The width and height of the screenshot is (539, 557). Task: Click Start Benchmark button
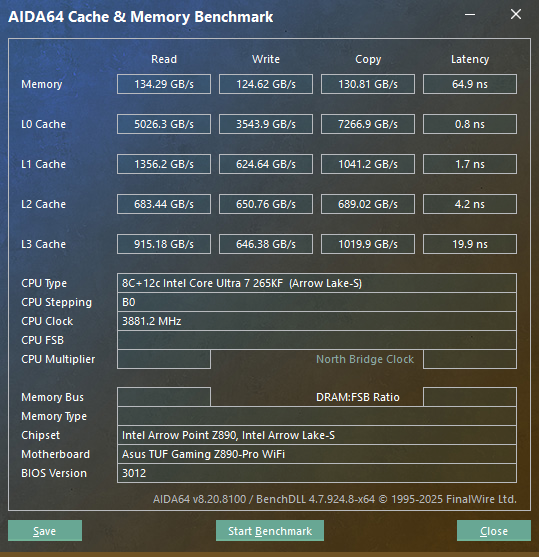270,531
